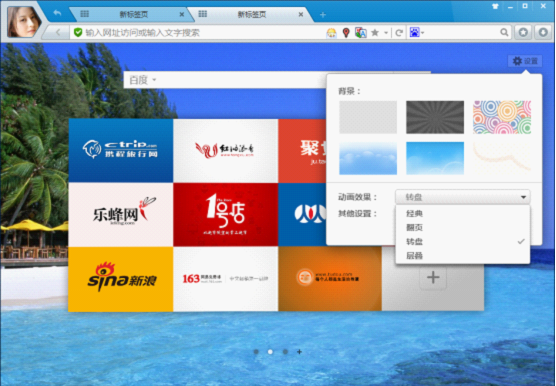Open the shirt skin icon in title bar
Viewport: 556px width, 386px height.
tap(495, 6)
